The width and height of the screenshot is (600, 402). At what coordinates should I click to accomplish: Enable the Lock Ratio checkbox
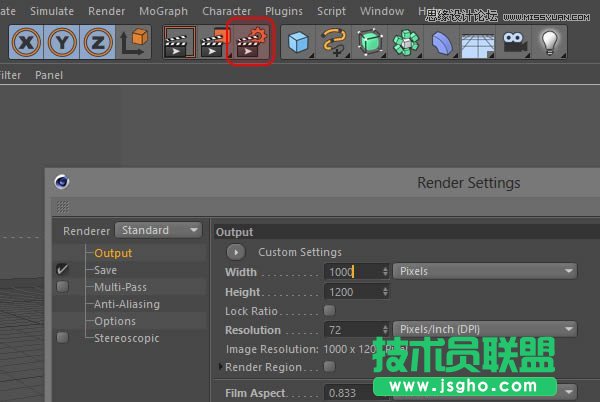(x=330, y=311)
